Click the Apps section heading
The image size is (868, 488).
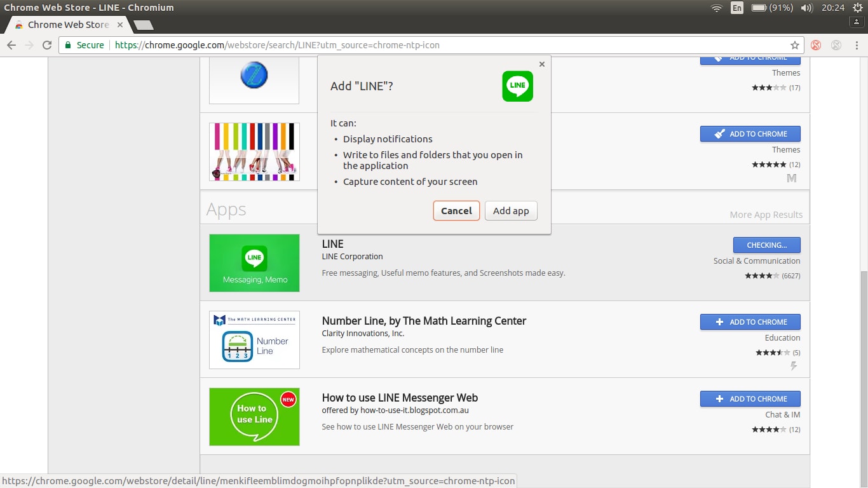point(226,210)
